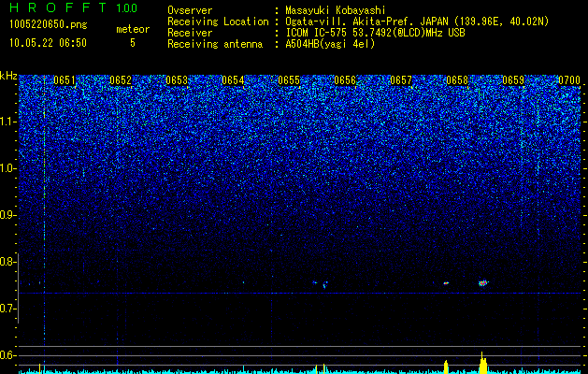Click the 1.1 frequency axis label
Screen dimensions: 588x374
click(8, 122)
